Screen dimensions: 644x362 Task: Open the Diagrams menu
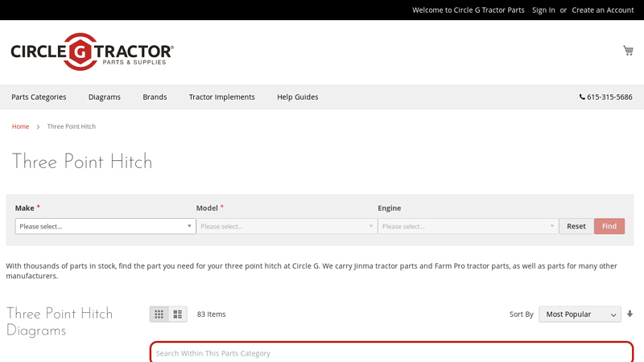105,97
